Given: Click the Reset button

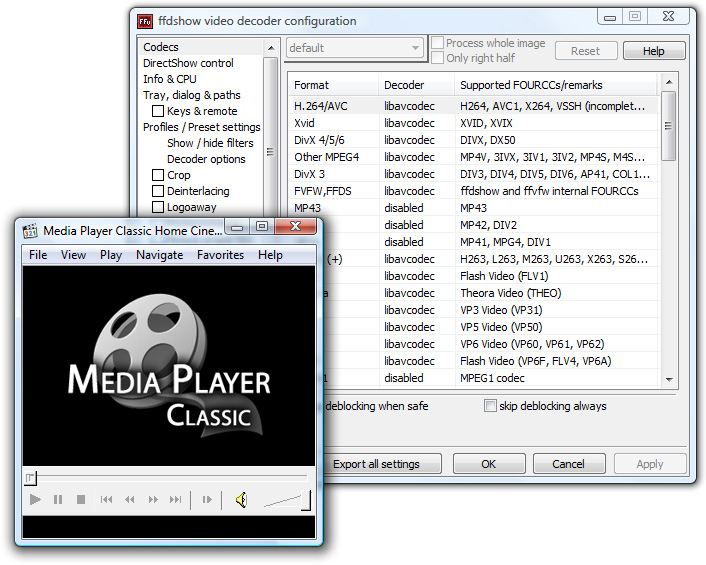Looking at the screenshot, I should tap(586, 51).
